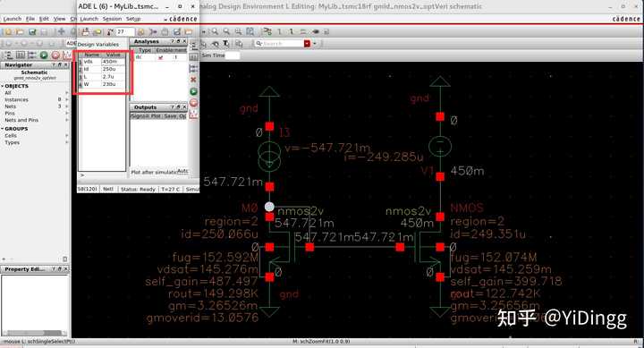Open the File menu in schematic editor
Image resolution: width=644 pixels, height=348 pixels.
[x=30, y=19]
